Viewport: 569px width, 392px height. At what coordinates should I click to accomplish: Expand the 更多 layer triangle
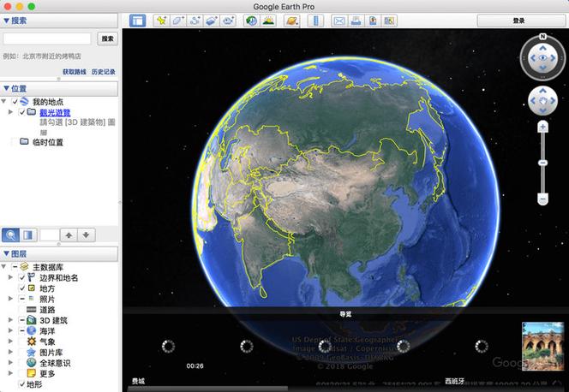[x=10, y=373]
